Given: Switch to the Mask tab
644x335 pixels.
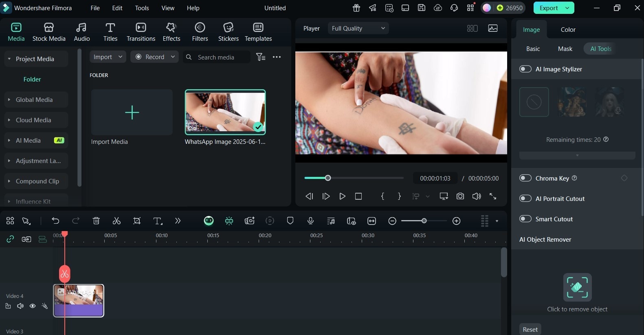Looking at the screenshot, I should pos(565,49).
